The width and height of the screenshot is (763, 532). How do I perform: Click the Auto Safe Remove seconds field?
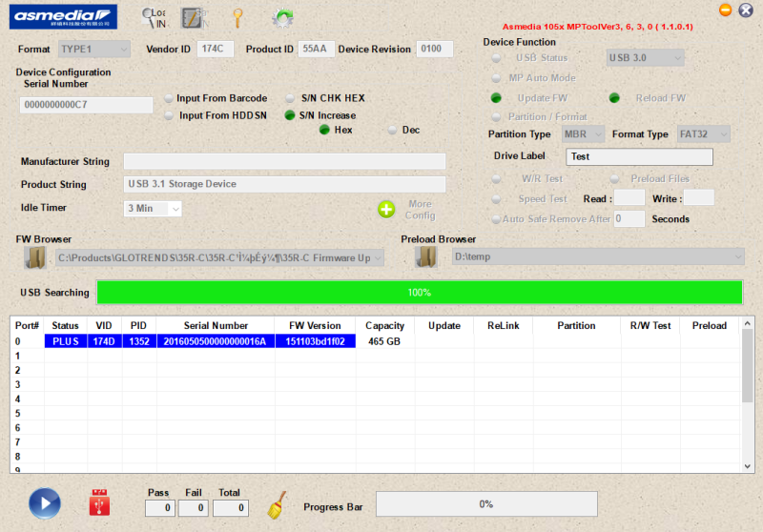(x=629, y=219)
